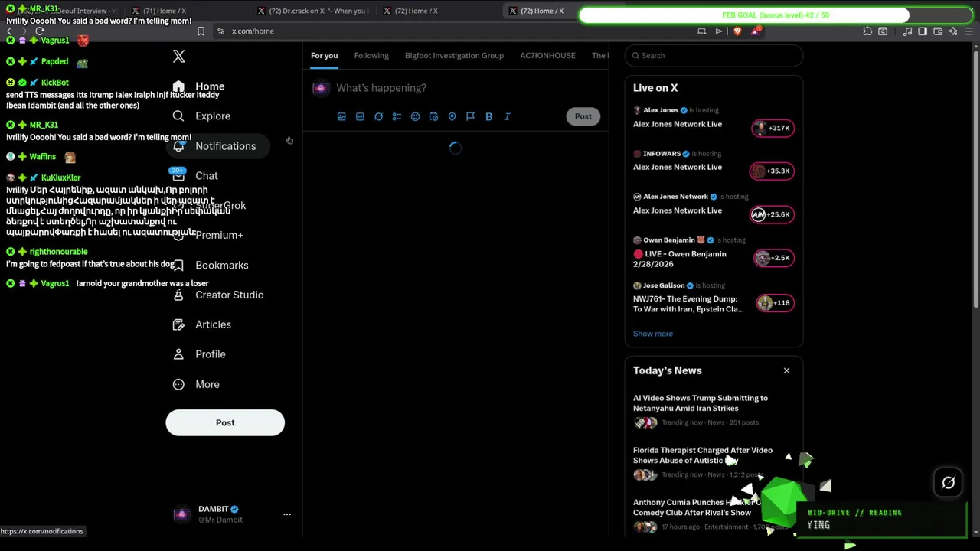Click the righthonourable username in chat overlay
This screenshot has height=551, width=980.
pyautogui.click(x=59, y=252)
